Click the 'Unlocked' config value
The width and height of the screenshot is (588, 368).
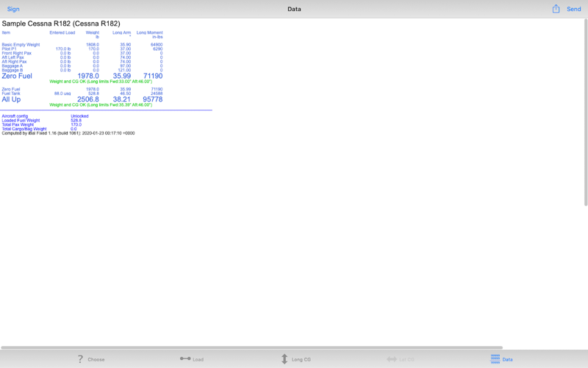(x=79, y=116)
